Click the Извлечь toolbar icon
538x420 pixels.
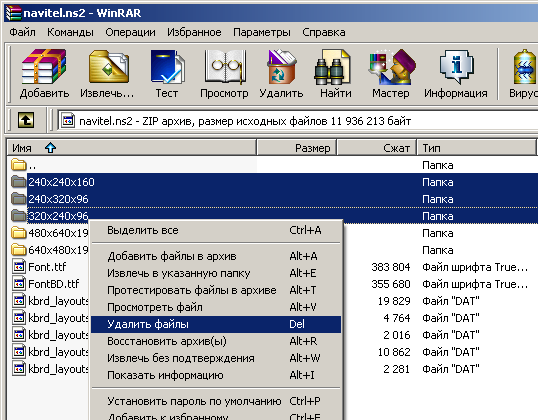[x=108, y=67]
